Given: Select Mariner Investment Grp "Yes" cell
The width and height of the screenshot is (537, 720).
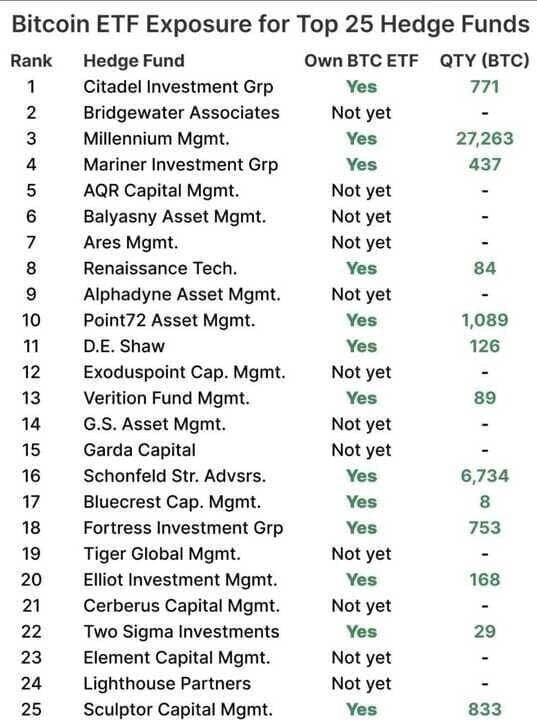Looking at the screenshot, I should pyautogui.click(x=362, y=165).
